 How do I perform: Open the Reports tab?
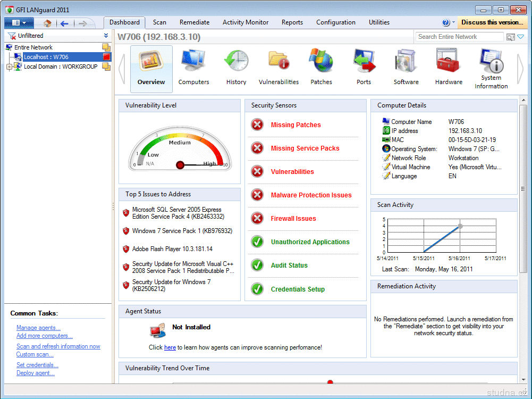(x=292, y=22)
